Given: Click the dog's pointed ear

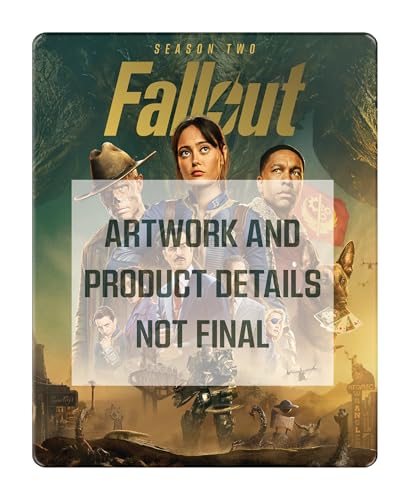Looking at the screenshot, I should click(x=347, y=259).
